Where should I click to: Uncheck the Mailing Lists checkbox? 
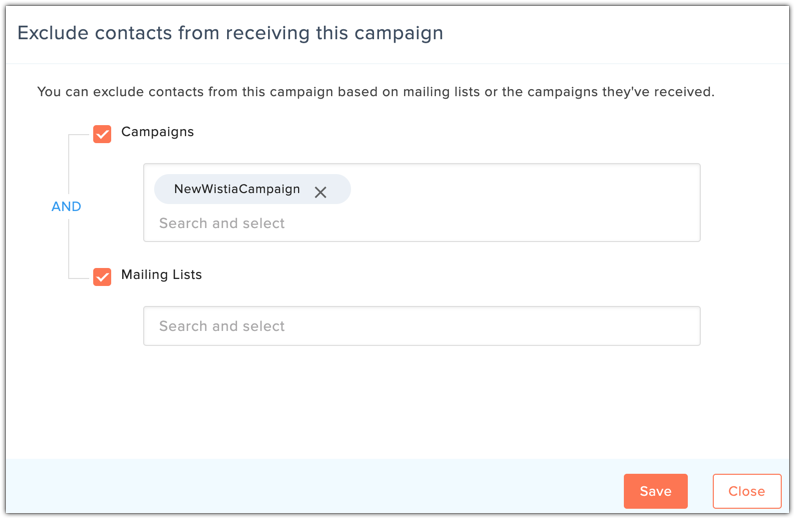(102, 277)
